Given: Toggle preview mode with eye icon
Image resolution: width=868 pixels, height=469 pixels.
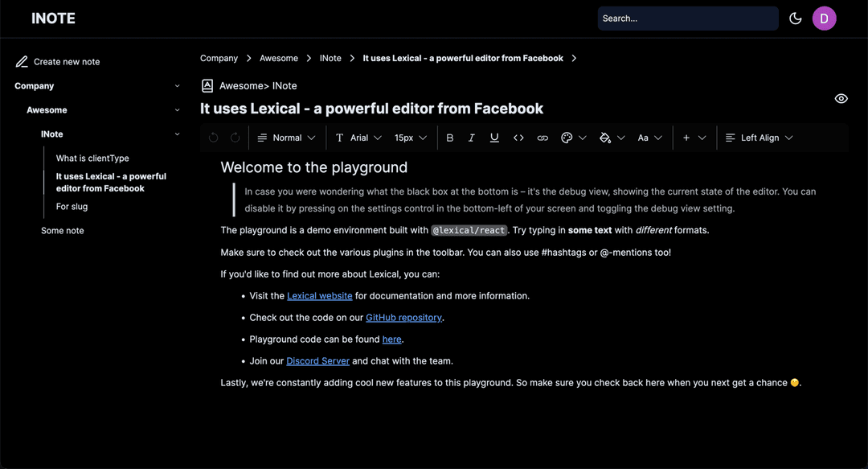Looking at the screenshot, I should (x=841, y=99).
